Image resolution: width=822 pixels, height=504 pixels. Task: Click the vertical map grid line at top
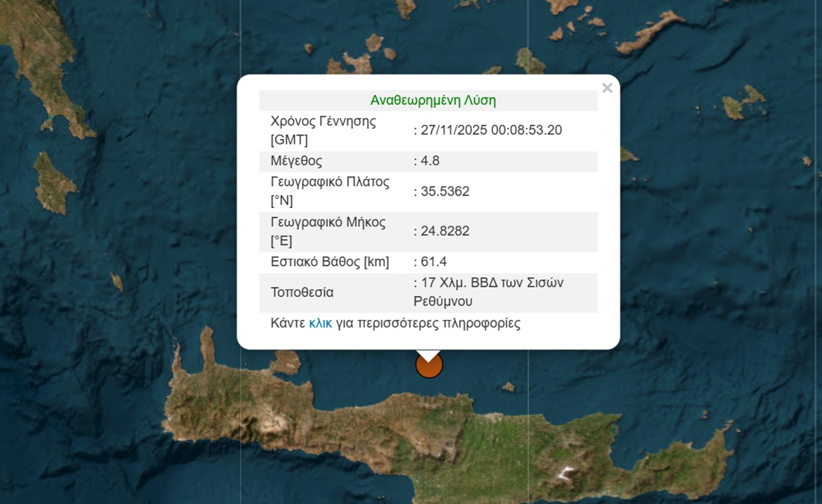(240, 35)
